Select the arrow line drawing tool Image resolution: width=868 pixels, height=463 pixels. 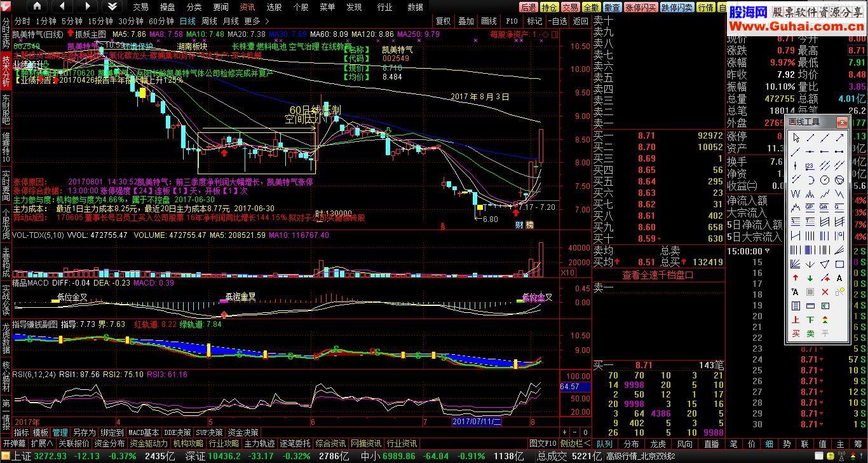[839, 137]
